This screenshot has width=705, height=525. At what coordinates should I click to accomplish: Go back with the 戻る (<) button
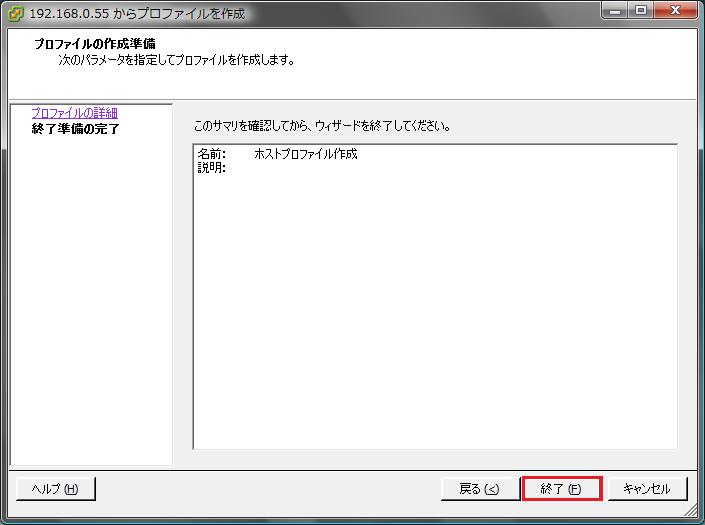point(480,489)
